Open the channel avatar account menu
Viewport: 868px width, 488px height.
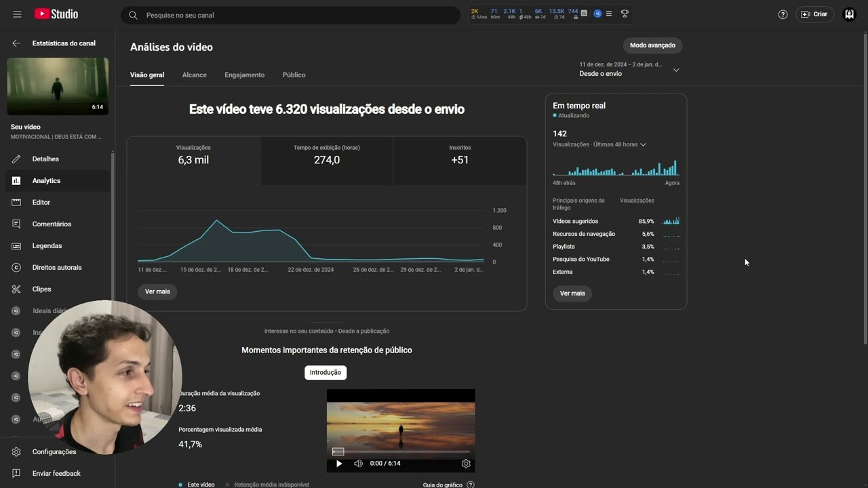(x=849, y=14)
